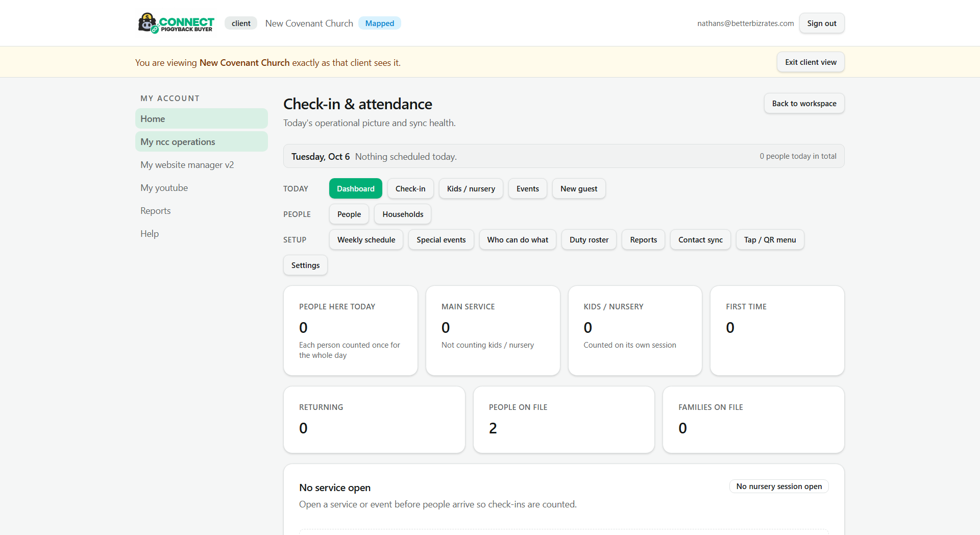Open the Duty roster
The image size is (980, 535).
click(x=589, y=240)
